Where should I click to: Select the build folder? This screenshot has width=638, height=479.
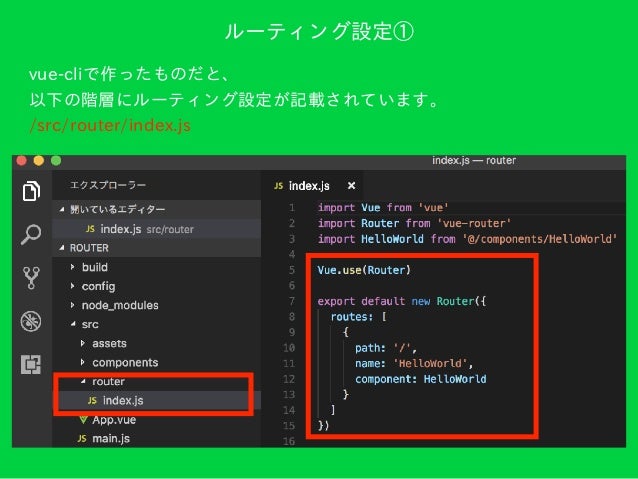(x=95, y=267)
